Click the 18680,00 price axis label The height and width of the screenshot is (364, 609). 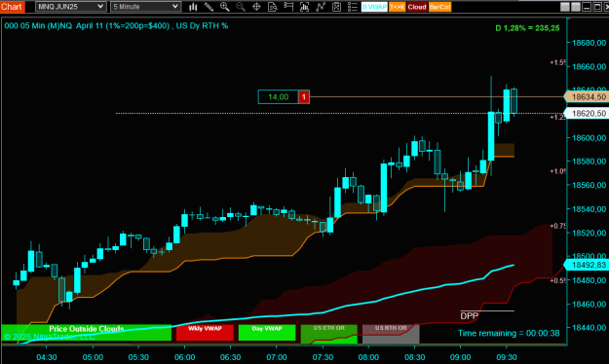(589, 43)
